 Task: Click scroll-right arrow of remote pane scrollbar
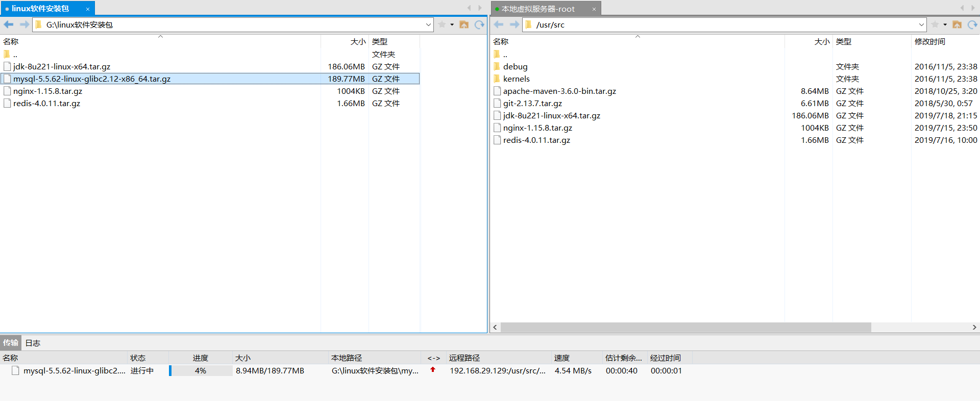coord(974,327)
